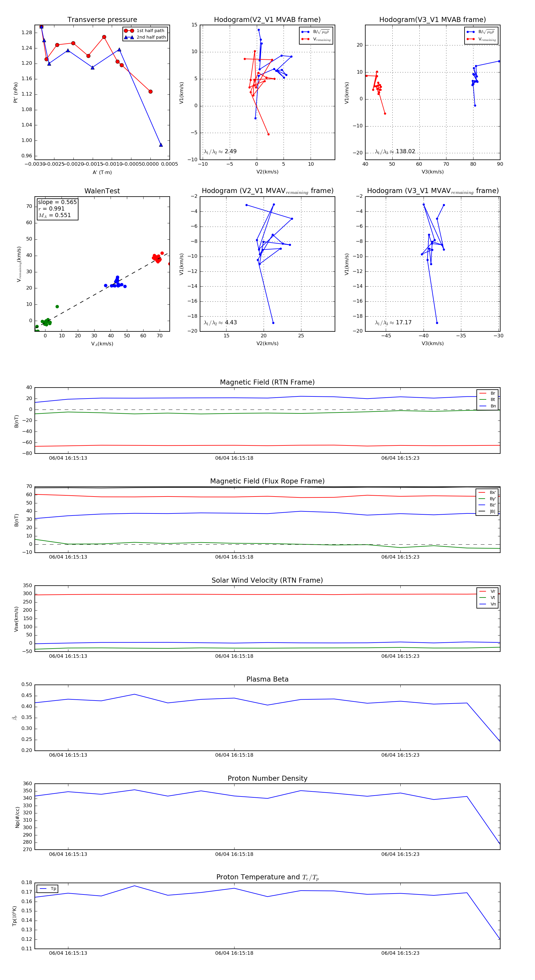535x980 pixels.
Task: Click the "|B|" legend entry
Action: (x=487, y=512)
